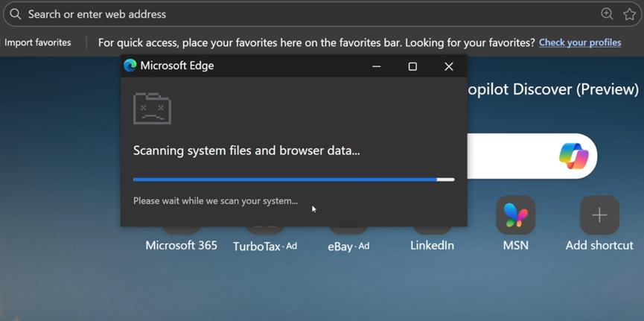This screenshot has width=644, height=321.
Task: Click Import favorites on favorites bar
Action: [38, 42]
